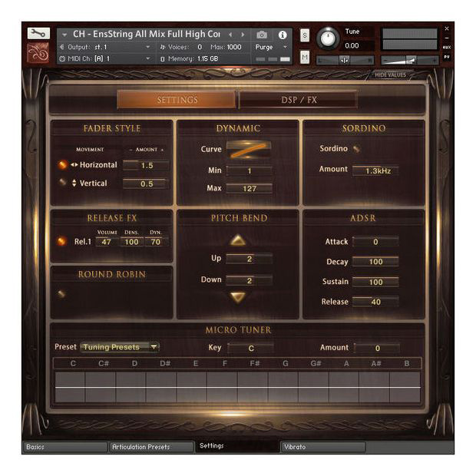This screenshot has height=476, width=476.
Task: Click the Sordino Amount 1.3kHz field
Action: [376, 170]
